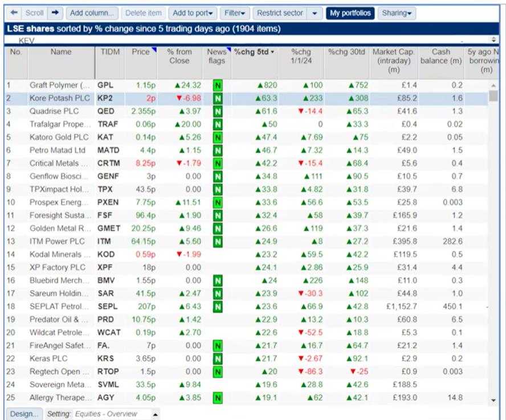
Task: Open the Filter dropdown menu
Action: [235, 13]
